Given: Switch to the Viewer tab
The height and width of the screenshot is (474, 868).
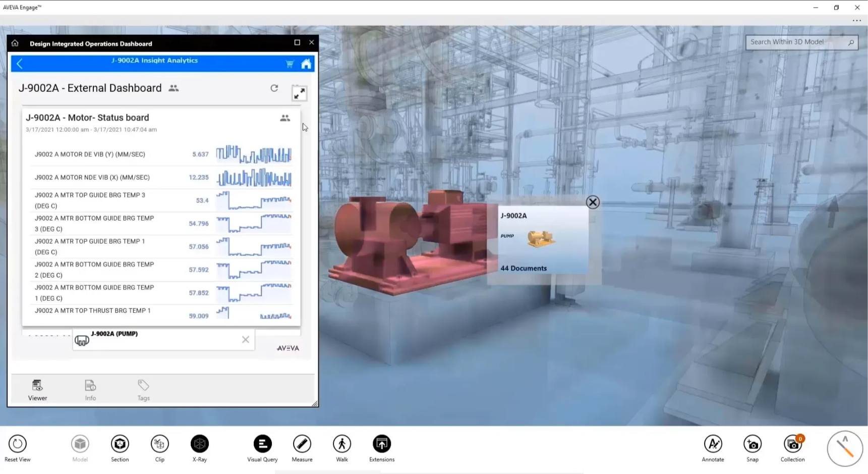Looking at the screenshot, I should (x=37, y=390).
